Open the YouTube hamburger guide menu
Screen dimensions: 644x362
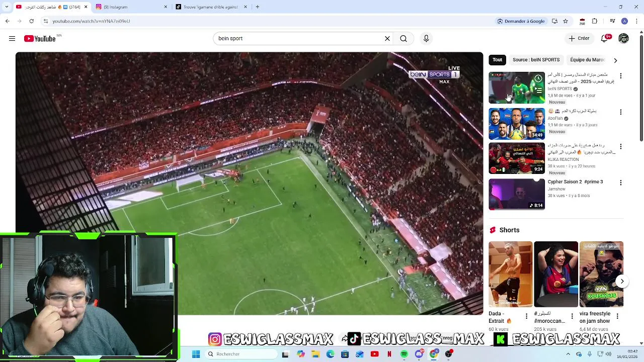pyautogui.click(x=12, y=39)
